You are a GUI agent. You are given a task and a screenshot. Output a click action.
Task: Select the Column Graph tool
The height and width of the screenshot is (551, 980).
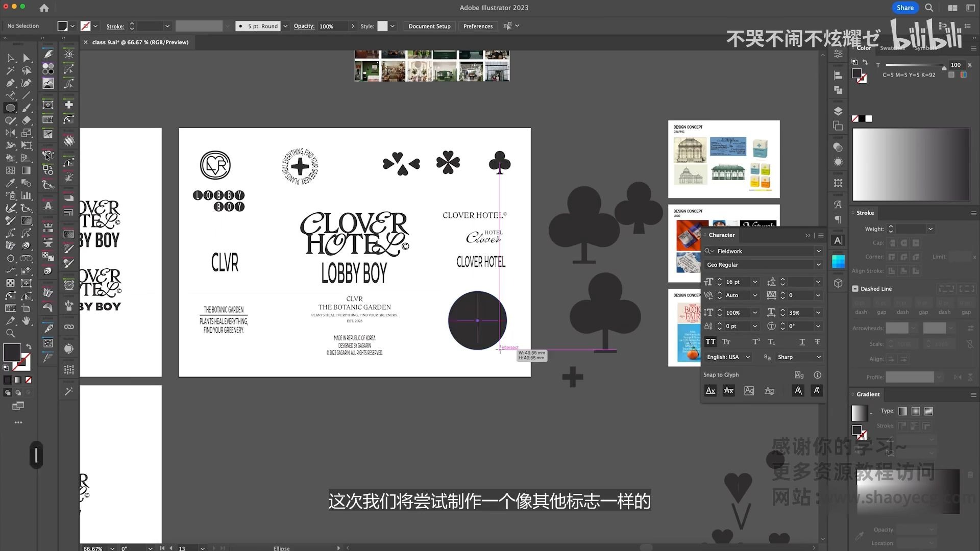click(27, 195)
